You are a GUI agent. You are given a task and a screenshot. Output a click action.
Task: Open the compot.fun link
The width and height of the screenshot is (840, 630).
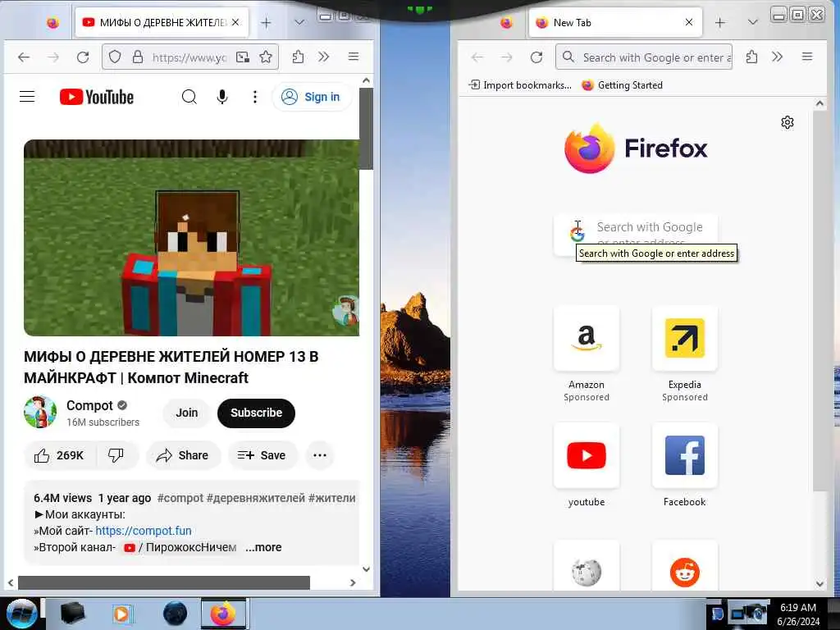point(143,531)
